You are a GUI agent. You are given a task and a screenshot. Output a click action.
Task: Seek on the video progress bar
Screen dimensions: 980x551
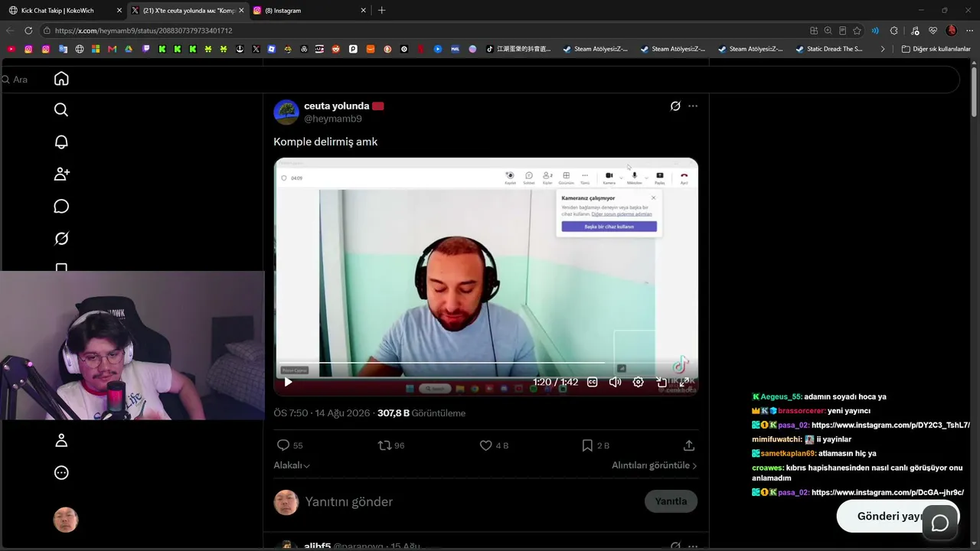486,363
